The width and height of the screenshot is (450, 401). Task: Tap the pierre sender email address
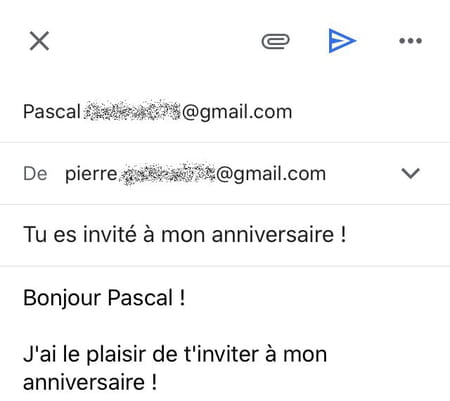point(195,174)
